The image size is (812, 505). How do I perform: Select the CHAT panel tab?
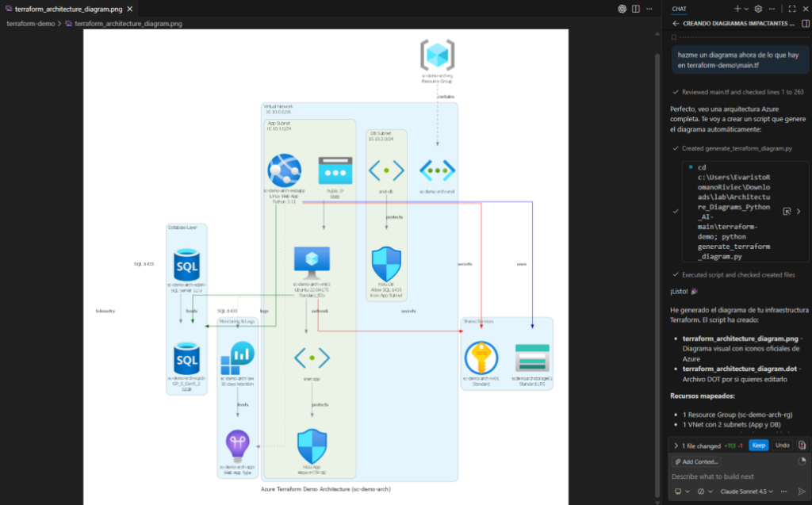[680, 9]
